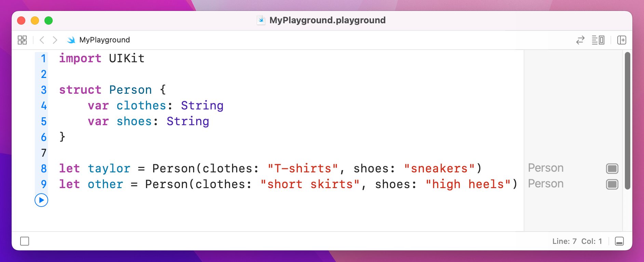Show quick look result for taylor

[612, 169]
